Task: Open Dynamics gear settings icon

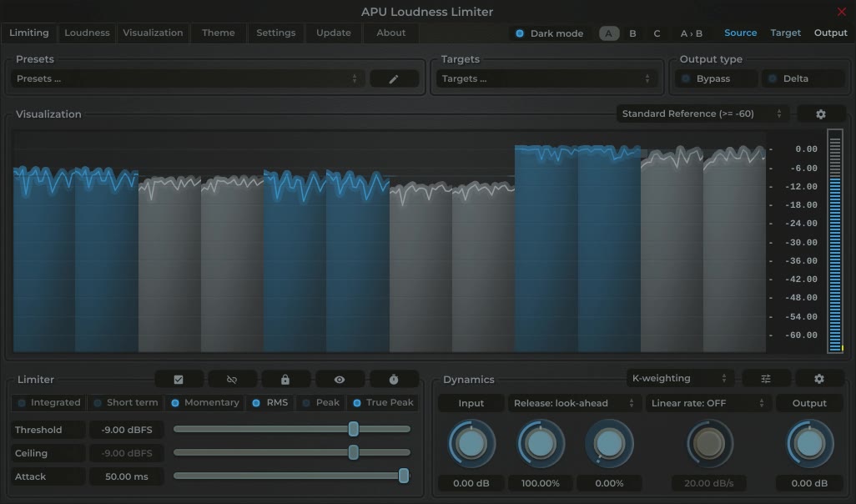Action: click(x=819, y=378)
